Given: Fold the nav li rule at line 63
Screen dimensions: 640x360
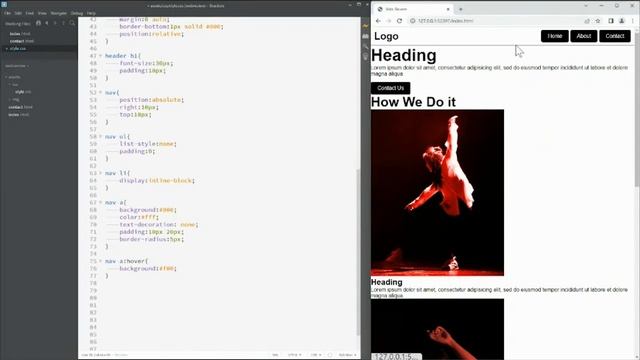Looking at the screenshot, I should click(x=100, y=173).
